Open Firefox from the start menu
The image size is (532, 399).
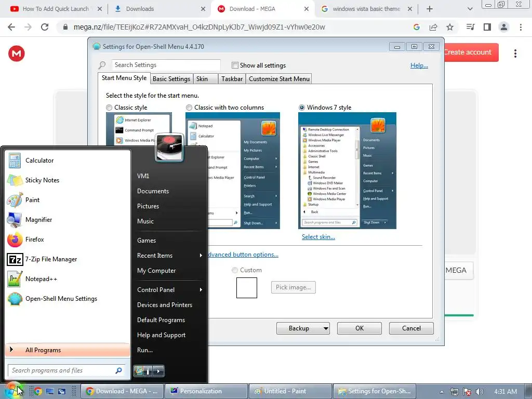68,240
